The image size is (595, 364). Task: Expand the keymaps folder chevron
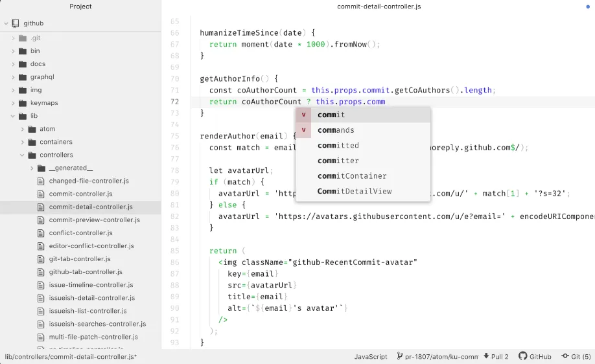coord(13,103)
